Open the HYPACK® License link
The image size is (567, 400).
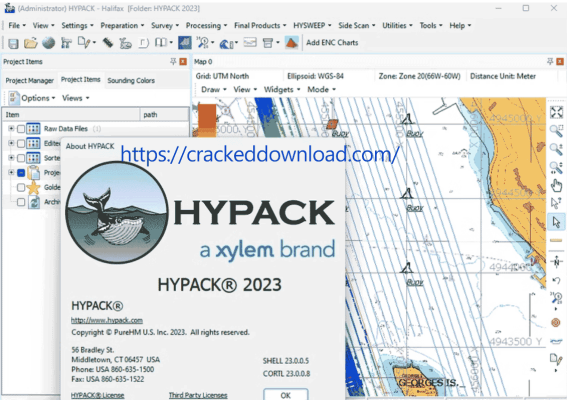pos(98,395)
